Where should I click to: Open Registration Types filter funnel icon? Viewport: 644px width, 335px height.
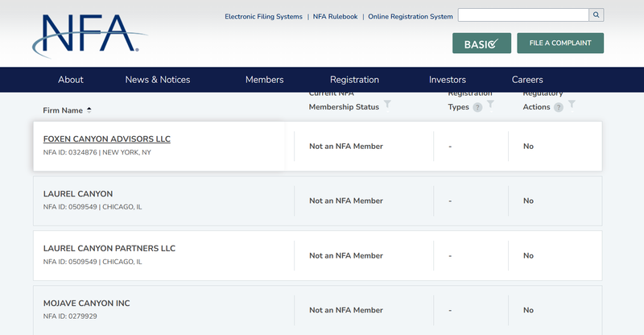(x=490, y=105)
